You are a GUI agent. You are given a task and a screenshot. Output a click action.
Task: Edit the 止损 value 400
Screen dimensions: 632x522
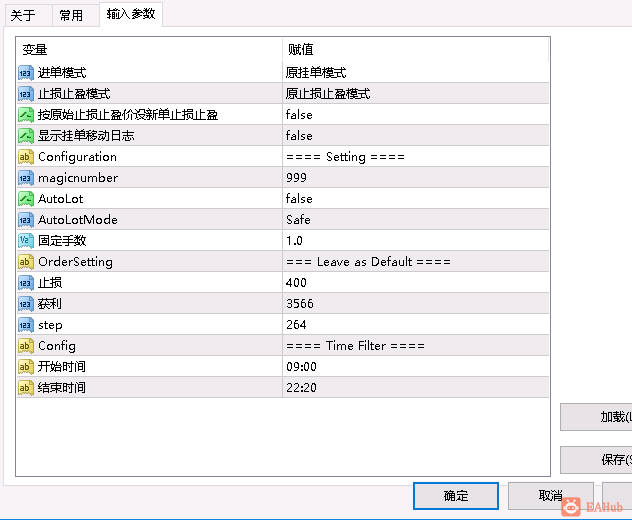coord(416,283)
